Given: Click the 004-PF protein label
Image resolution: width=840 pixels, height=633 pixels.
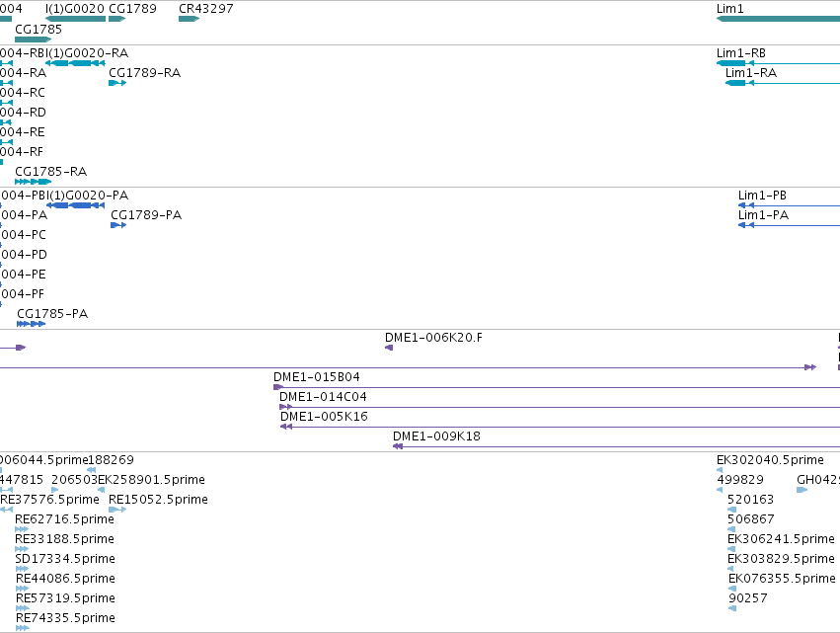Looking at the screenshot, I should [x=22, y=294].
